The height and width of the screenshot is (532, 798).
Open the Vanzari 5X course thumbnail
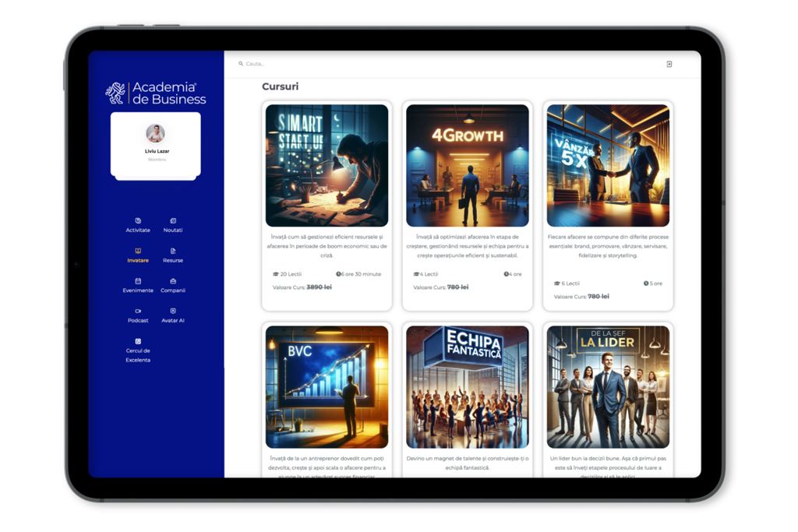point(608,166)
